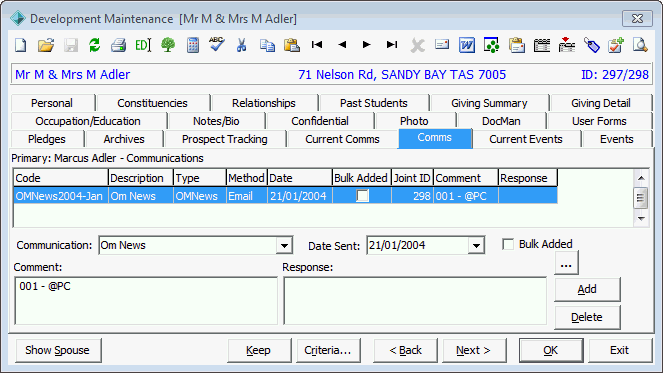This screenshot has height=373, width=663.
Task: Click the scissors cut icon
Action: point(241,45)
